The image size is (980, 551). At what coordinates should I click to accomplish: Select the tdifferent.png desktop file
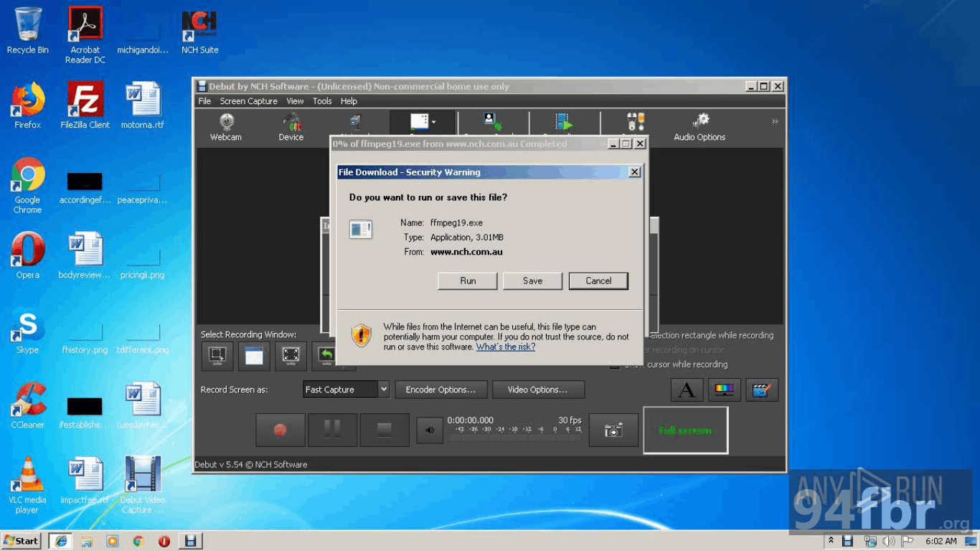pos(143,337)
